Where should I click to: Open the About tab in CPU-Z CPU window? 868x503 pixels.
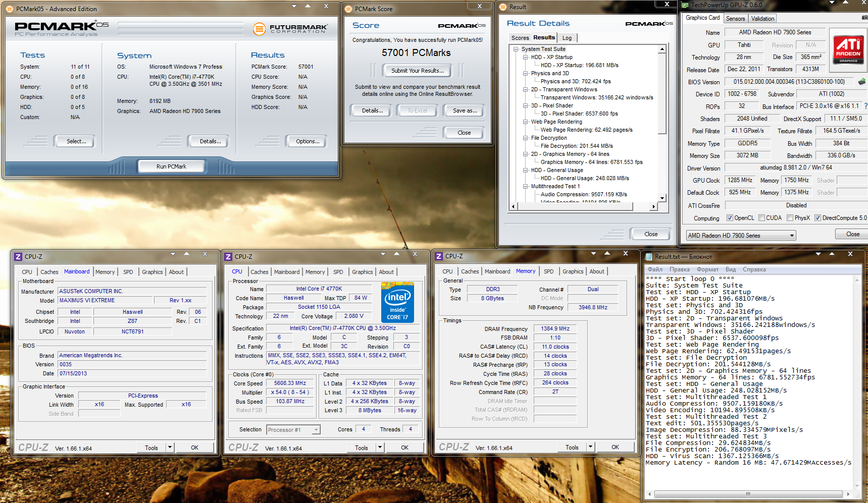tap(386, 272)
